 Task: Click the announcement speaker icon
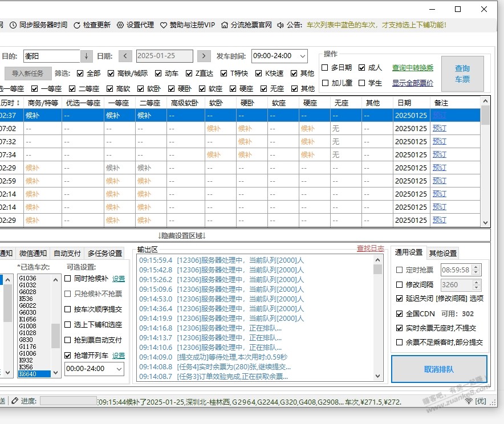(281, 25)
